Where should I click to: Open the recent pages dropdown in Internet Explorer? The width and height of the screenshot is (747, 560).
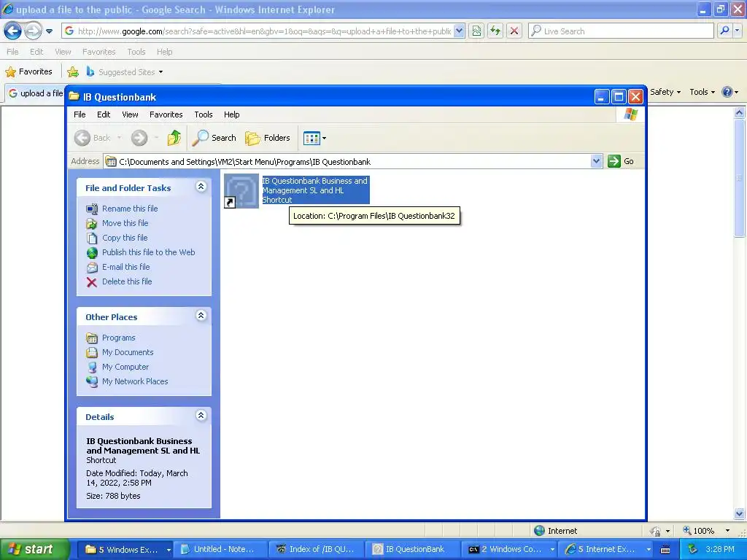[49, 31]
